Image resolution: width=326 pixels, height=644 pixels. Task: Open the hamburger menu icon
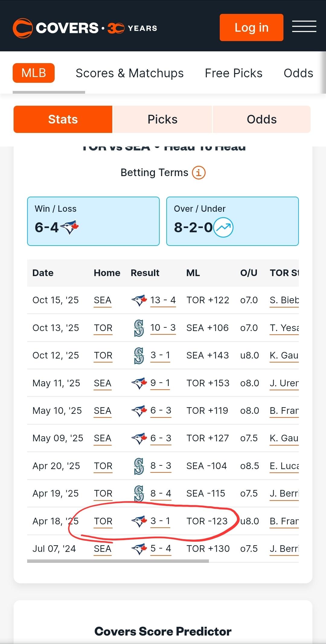pos(304,27)
